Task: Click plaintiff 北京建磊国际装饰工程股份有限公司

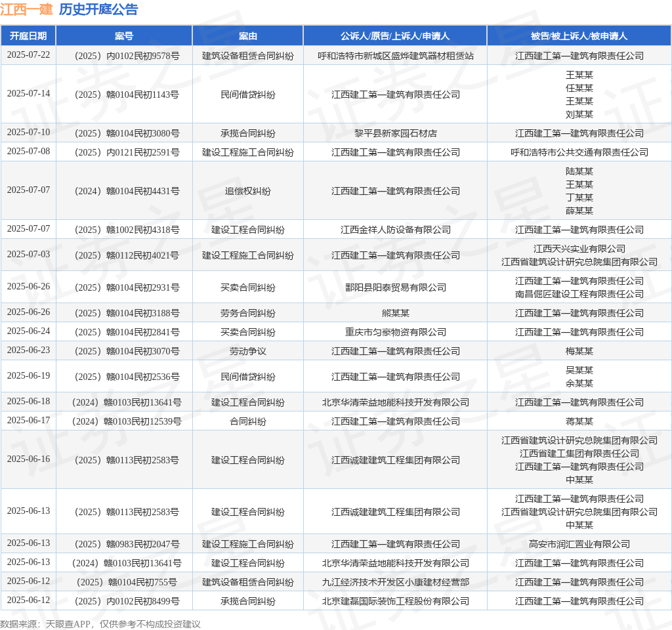Action: [x=395, y=601]
